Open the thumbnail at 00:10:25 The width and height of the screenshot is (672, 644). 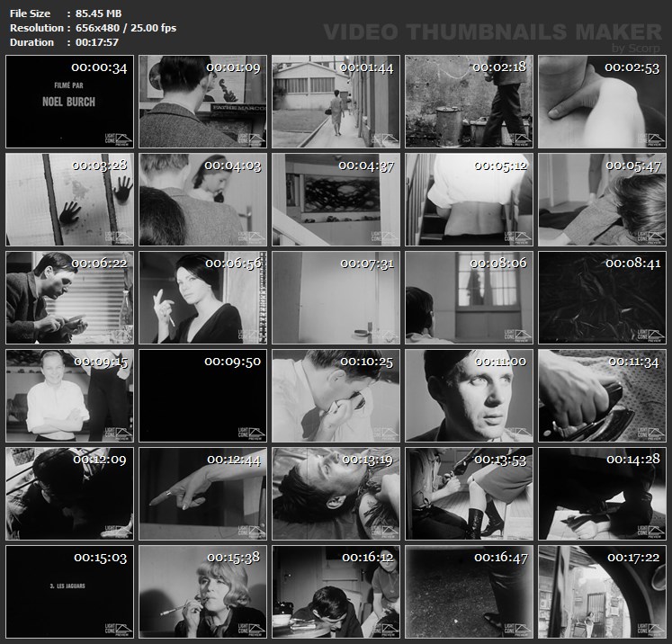coord(336,396)
